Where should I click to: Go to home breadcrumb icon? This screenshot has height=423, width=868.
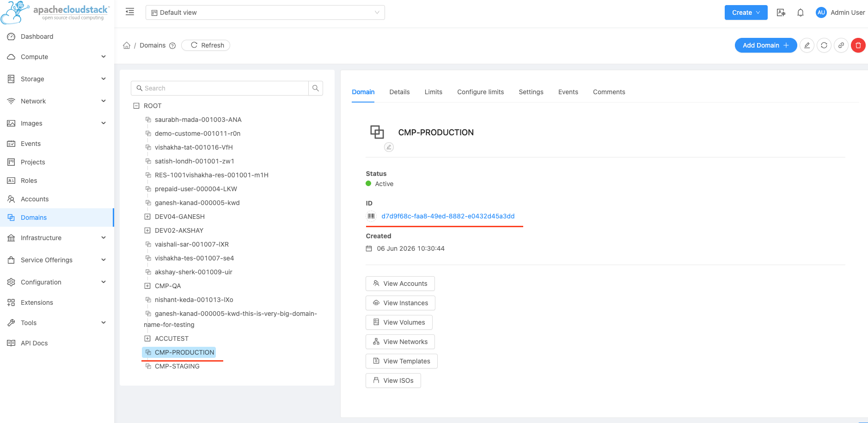[127, 45]
